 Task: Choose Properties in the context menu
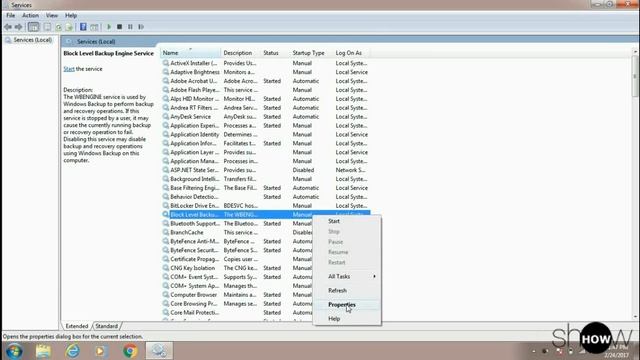347,305
